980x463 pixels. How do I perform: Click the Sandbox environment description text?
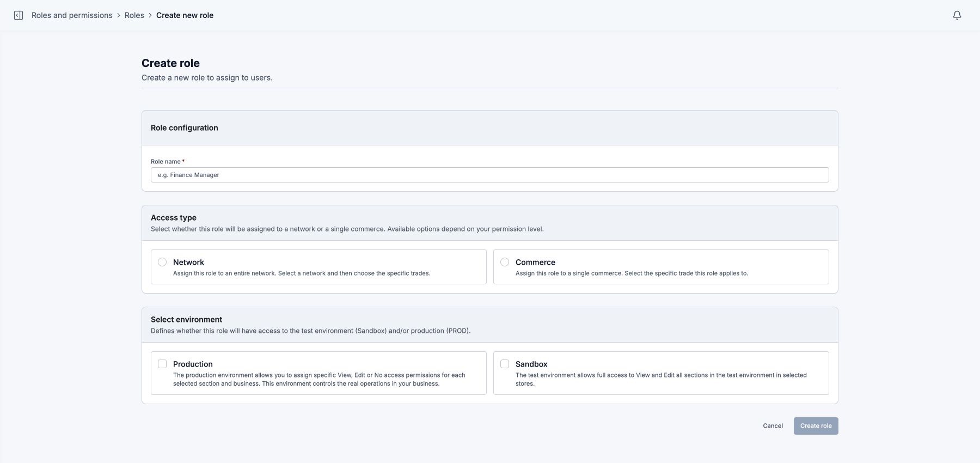[x=661, y=379]
